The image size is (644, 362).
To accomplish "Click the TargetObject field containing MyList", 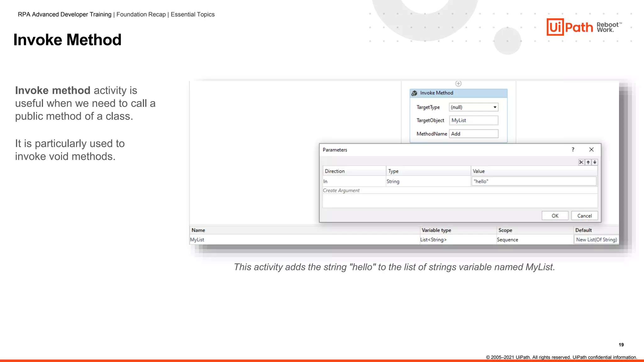I will pos(474,120).
